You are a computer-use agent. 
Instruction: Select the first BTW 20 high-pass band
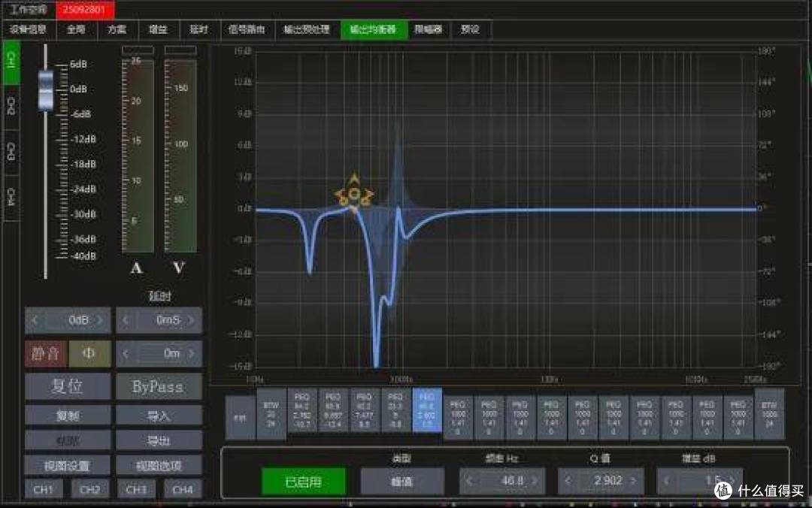[x=271, y=414]
